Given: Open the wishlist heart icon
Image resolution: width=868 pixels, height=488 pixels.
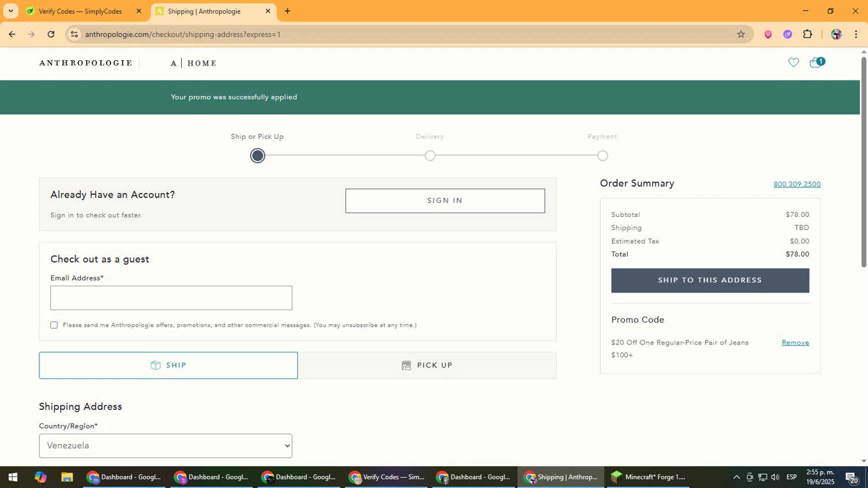Looking at the screenshot, I should tap(793, 62).
